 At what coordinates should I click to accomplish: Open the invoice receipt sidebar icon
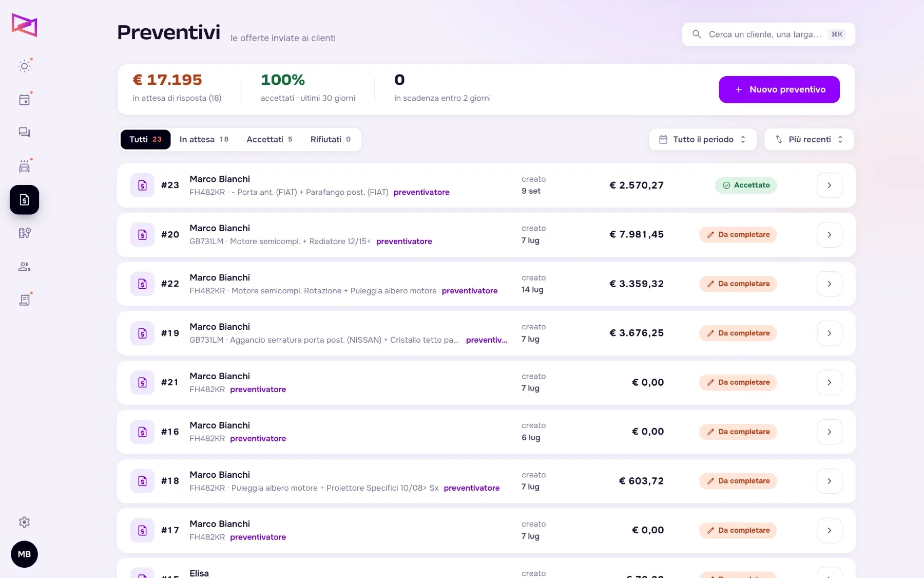(24, 300)
